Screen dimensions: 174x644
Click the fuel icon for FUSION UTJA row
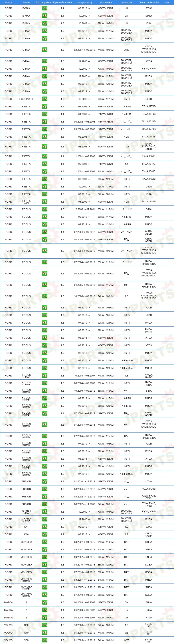coord(45,481)
